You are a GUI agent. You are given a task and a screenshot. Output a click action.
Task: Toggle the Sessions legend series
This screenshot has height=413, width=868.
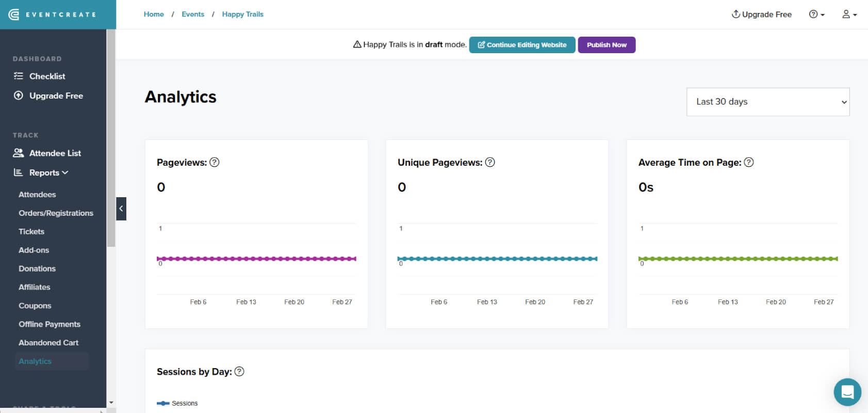pos(177,403)
